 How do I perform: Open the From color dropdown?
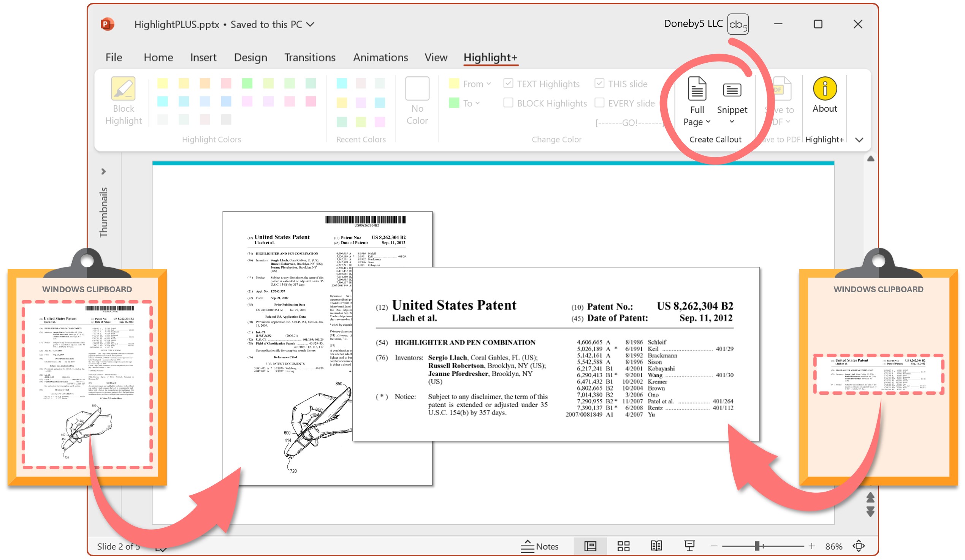pos(470,84)
